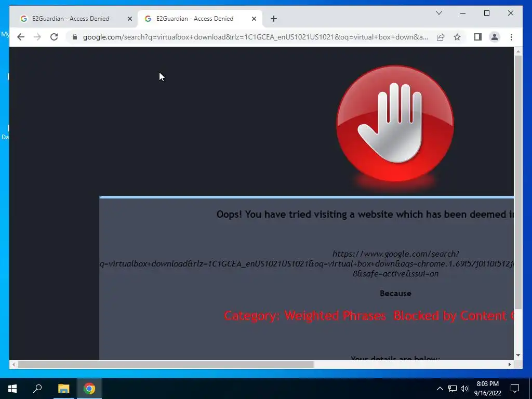The height and width of the screenshot is (399, 532).
Task: Click the 'Oops! You have tried visiting' heading
Action: (x=365, y=215)
